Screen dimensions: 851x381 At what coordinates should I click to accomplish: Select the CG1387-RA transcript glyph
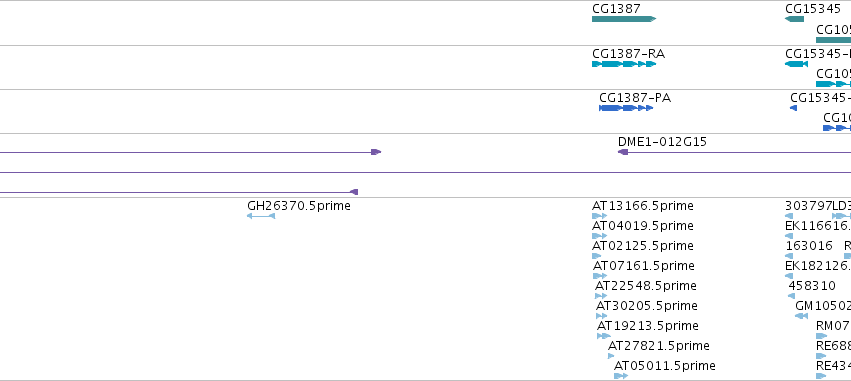point(624,64)
